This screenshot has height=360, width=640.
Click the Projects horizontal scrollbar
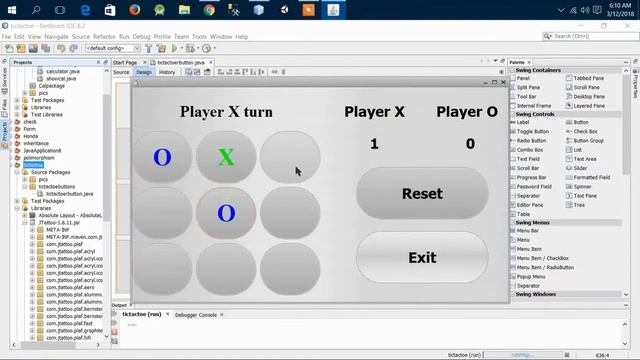click(48, 345)
